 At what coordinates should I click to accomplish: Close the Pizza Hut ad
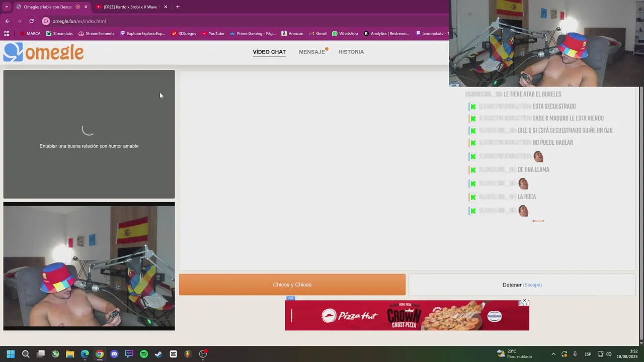[524, 301]
